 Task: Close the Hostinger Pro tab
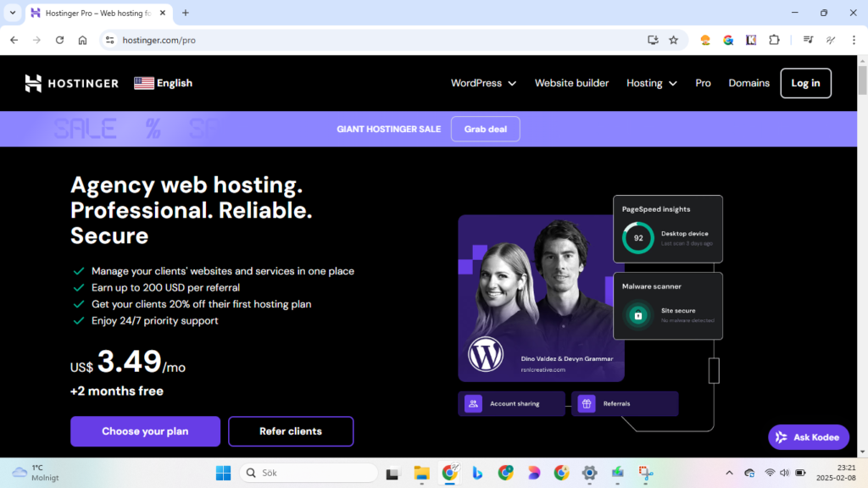[163, 13]
